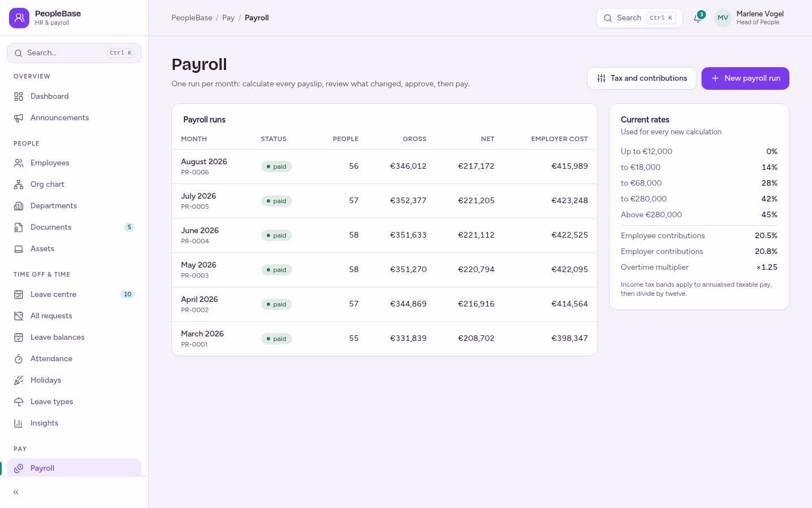812x508 pixels.
Task: Click the Leave centre calendar icon
Action: coord(19,295)
